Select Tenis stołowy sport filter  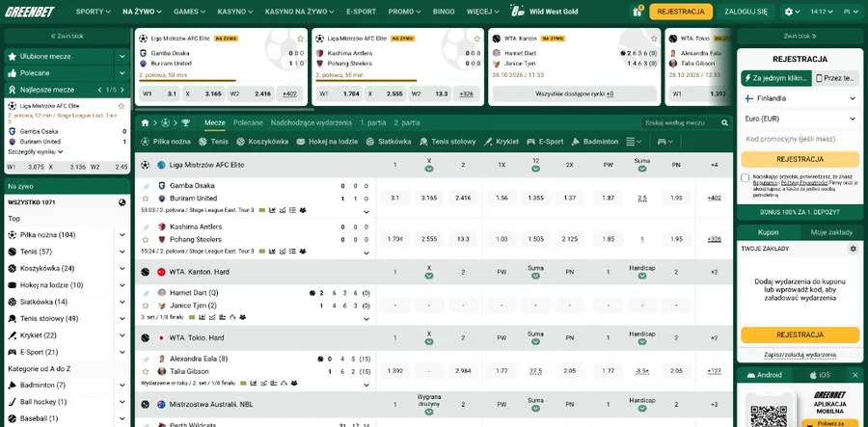tap(448, 142)
